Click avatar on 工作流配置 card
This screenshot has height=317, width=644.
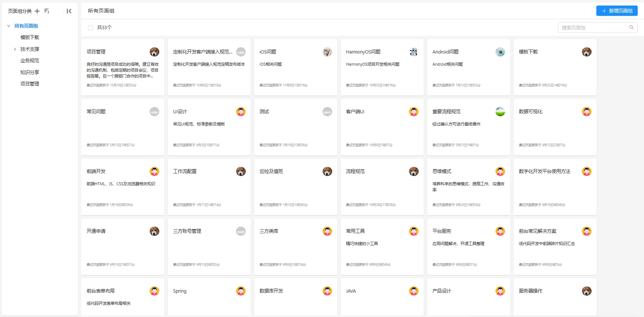click(241, 171)
